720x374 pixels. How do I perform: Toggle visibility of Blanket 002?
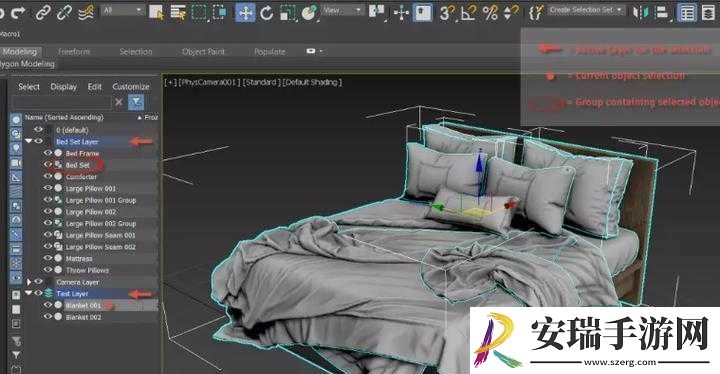tap(48, 317)
